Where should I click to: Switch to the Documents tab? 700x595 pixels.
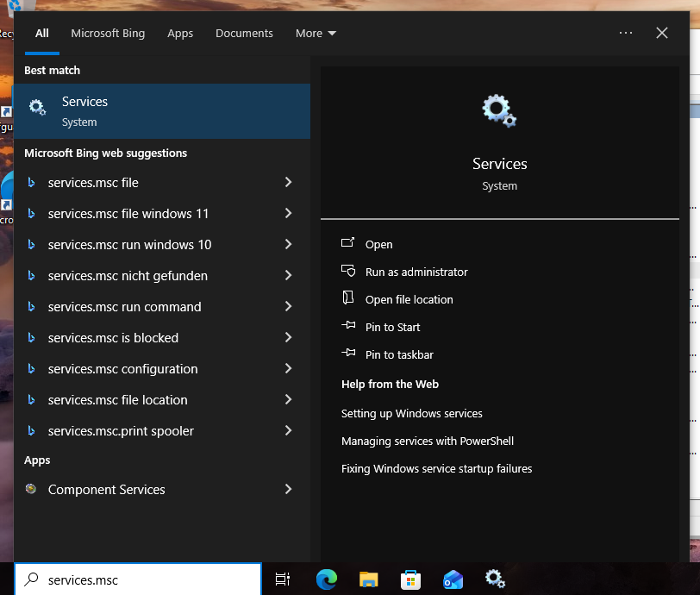click(244, 34)
